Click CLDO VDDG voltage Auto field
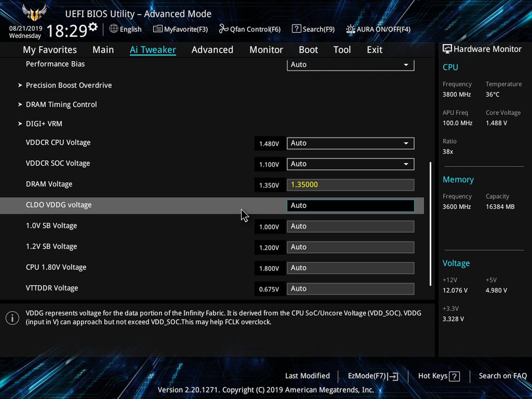Screen dimensions: 532x399 point(351,205)
